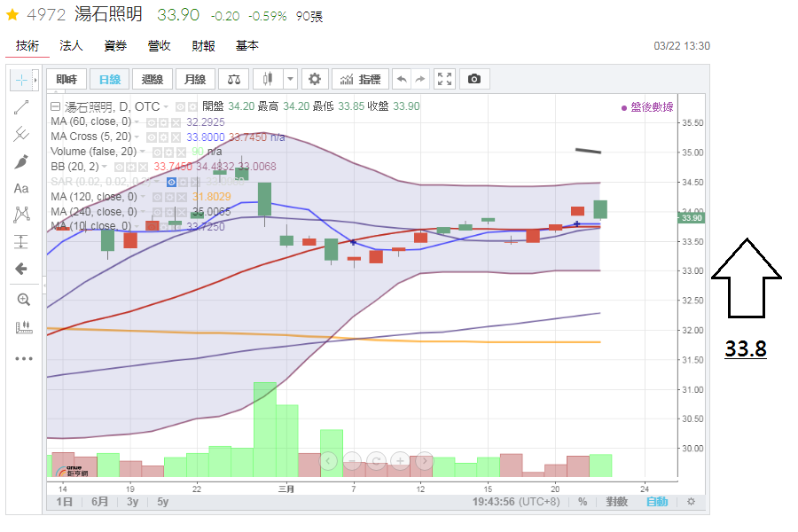Expand the cursor tool flyout arrow
This screenshot has width=798, height=532.
pyautogui.click(x=35, y=80)
